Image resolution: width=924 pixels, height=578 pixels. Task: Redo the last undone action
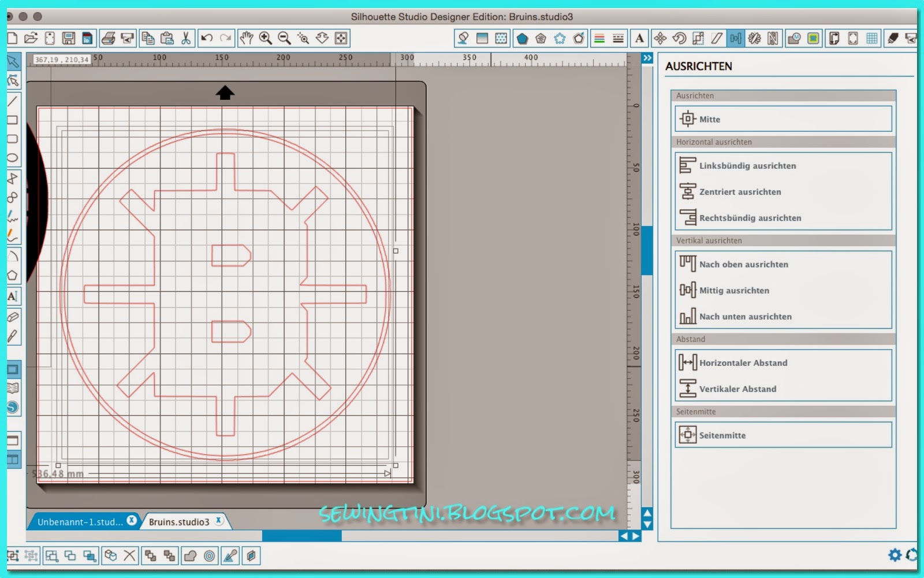tap(226, 38)
